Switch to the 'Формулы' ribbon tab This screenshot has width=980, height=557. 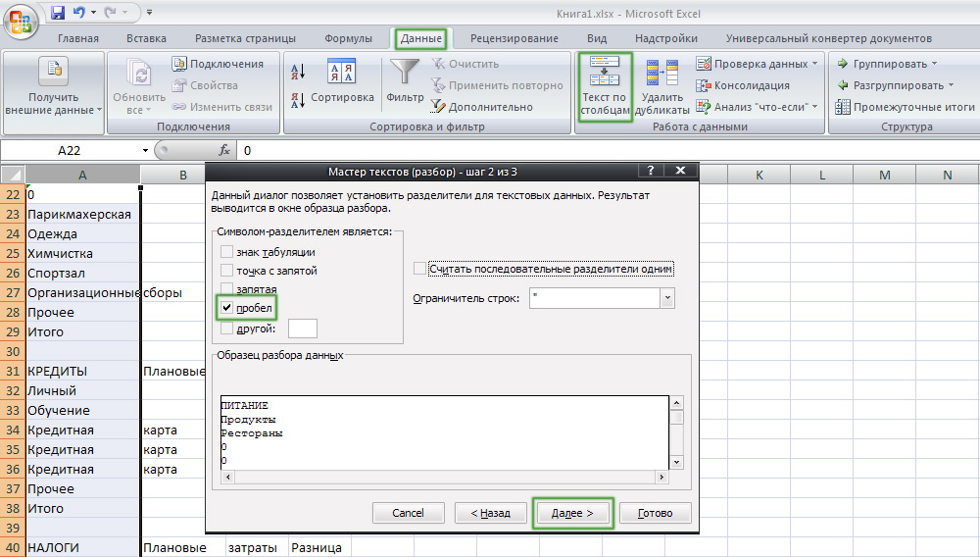point(348,39)
